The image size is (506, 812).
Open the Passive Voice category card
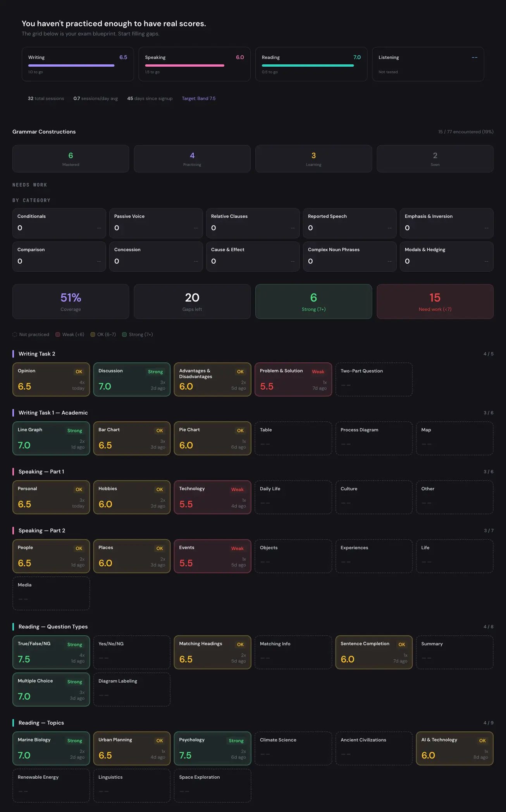(x=156, y=223)
